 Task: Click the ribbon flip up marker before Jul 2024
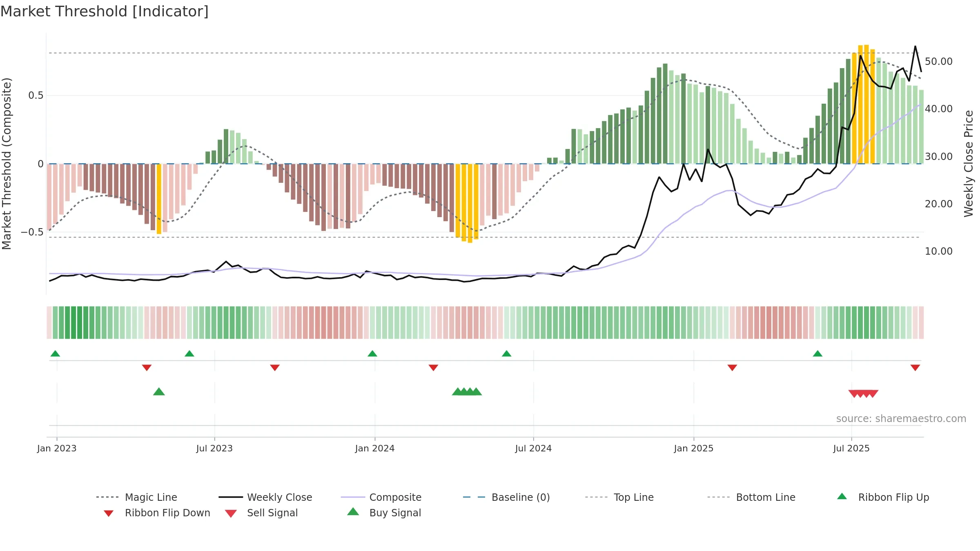click(506, 353)
